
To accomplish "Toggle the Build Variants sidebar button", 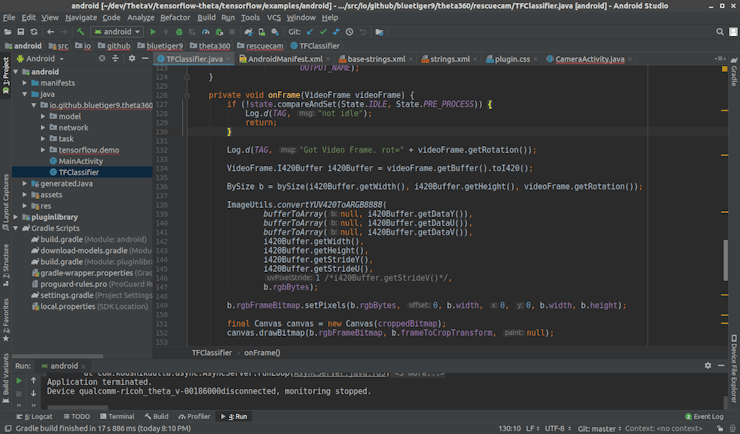I will click(6, 373).
